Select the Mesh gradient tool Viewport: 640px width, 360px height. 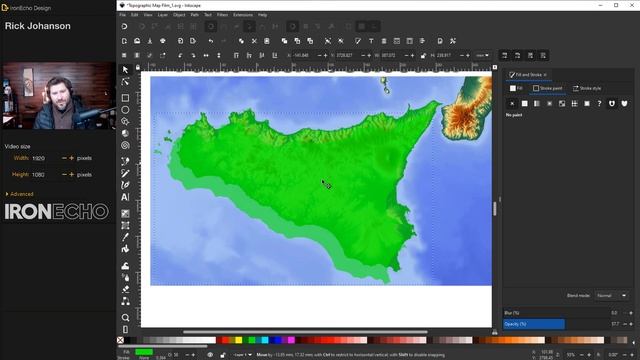click(x=125, y=225)
